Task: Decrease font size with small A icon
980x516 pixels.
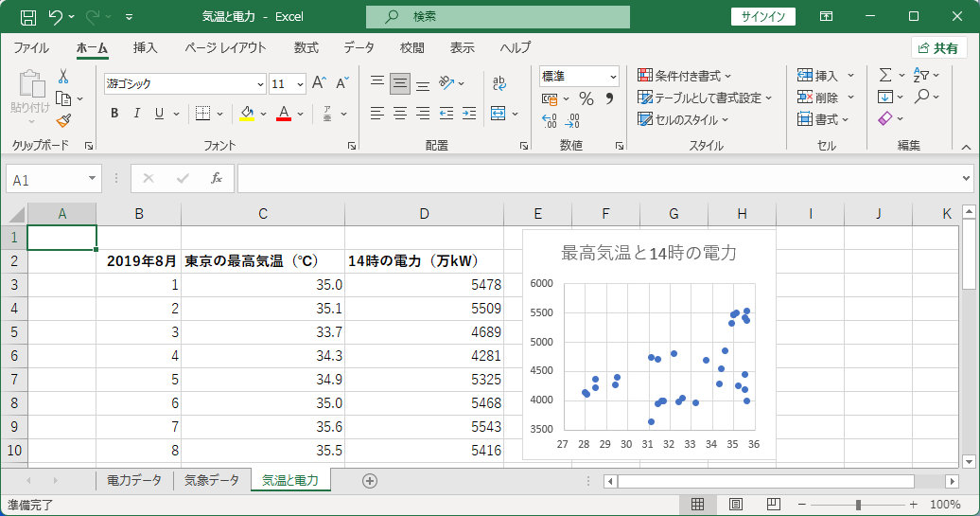Action: (341, 83)
